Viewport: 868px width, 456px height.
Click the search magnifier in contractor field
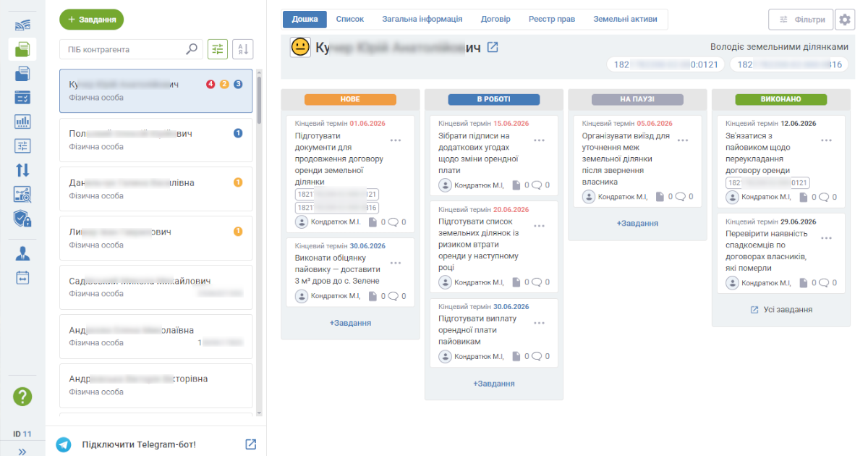(x=192, y=49)
